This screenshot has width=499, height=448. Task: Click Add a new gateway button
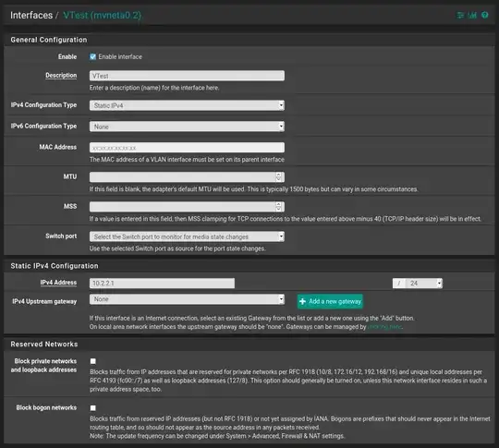pyautogui.click(x=330, y=301)
